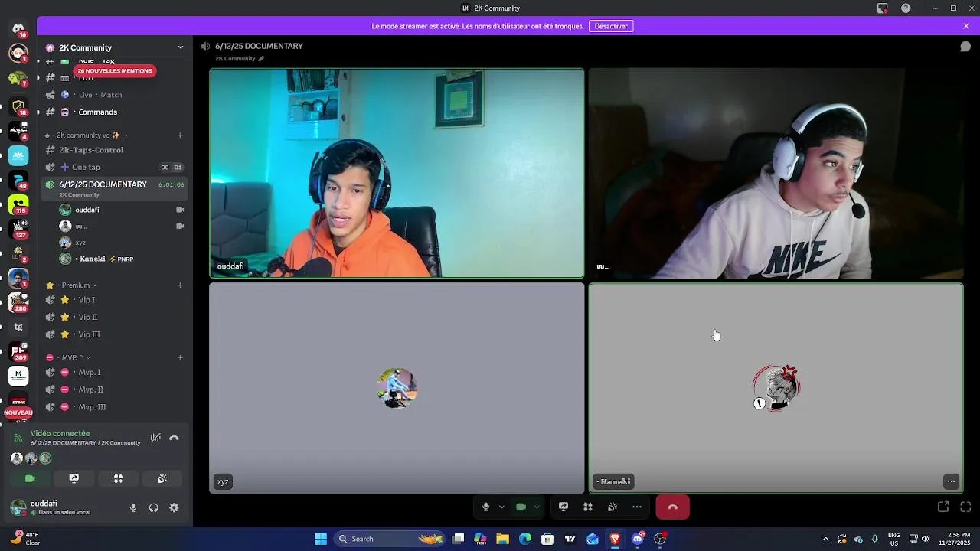This screenshot has width=980, height=551.
Task: Open the 2k-Taps-Control channel
Action: pos(115,150)
